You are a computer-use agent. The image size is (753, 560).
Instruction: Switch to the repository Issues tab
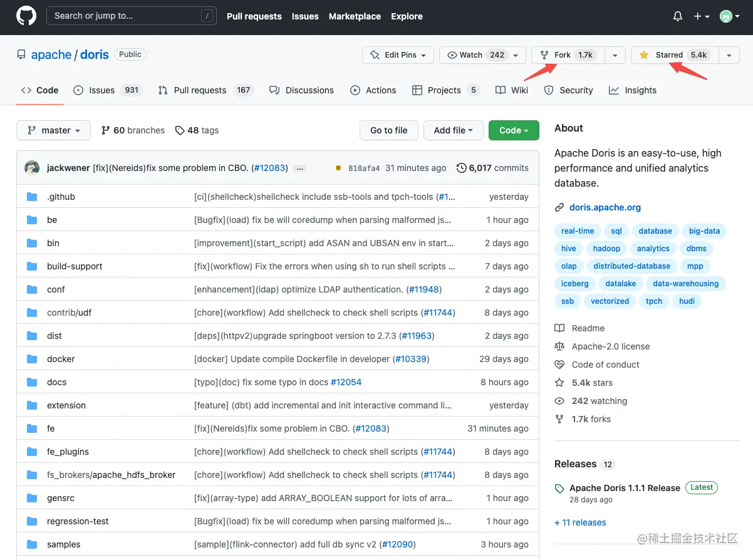point(108,90)
